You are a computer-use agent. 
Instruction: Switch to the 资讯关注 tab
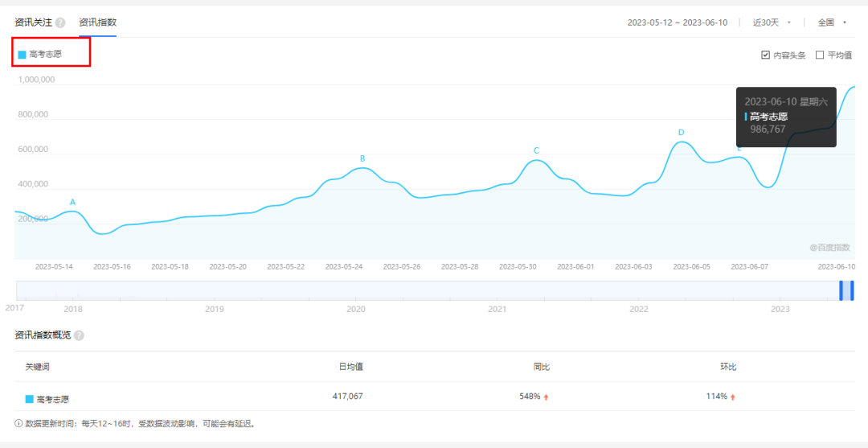point(34,23)
